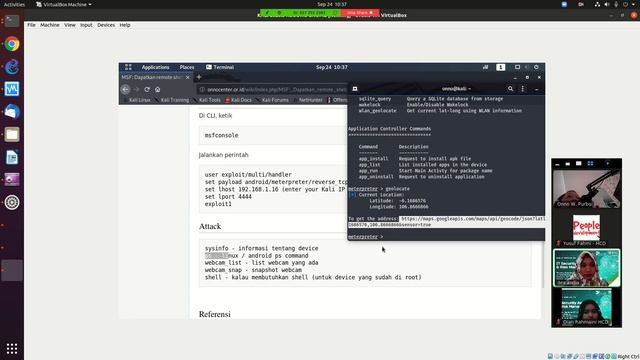Open the Kali Places menu
Viewport: 640px width, 360px height.
(x=187, y=67)
